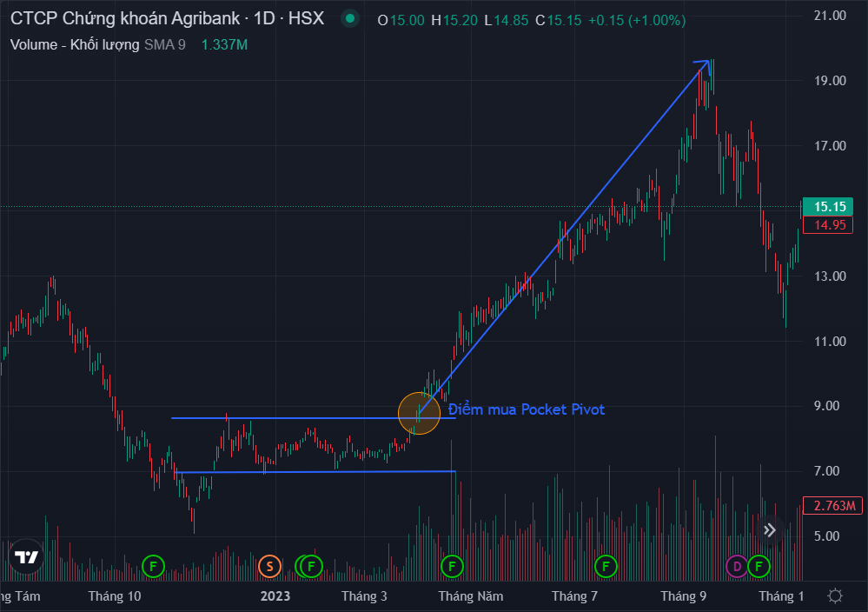Screen dimensions: 868x612
Task: Click time axis label Tháng 10
Action: [x=115, y=596]
